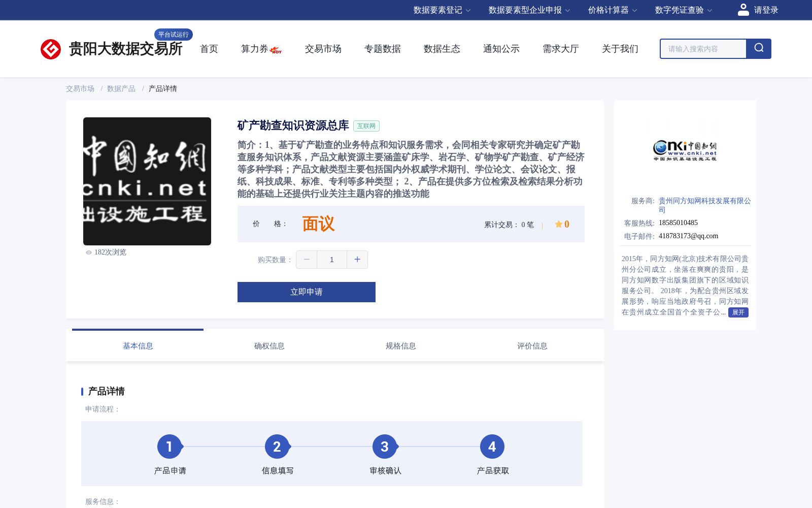Open the 数据生态 nav item
Screen dimensions: 812x508
coord(442,49)
